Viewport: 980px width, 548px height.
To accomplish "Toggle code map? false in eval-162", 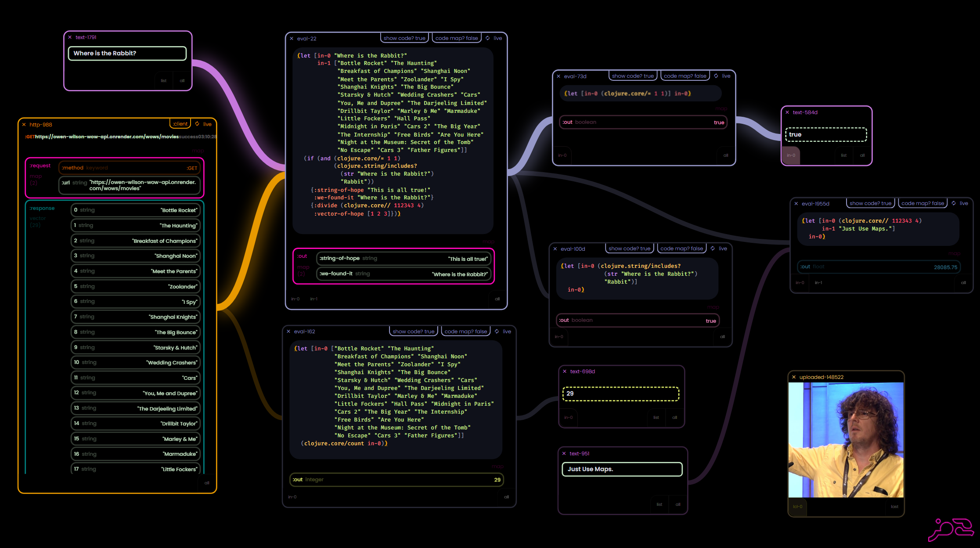I will 465,332.
